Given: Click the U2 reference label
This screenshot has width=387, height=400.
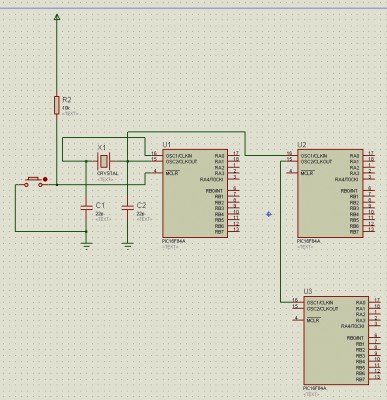Looking at the screenshot, I should coord(302,145).
